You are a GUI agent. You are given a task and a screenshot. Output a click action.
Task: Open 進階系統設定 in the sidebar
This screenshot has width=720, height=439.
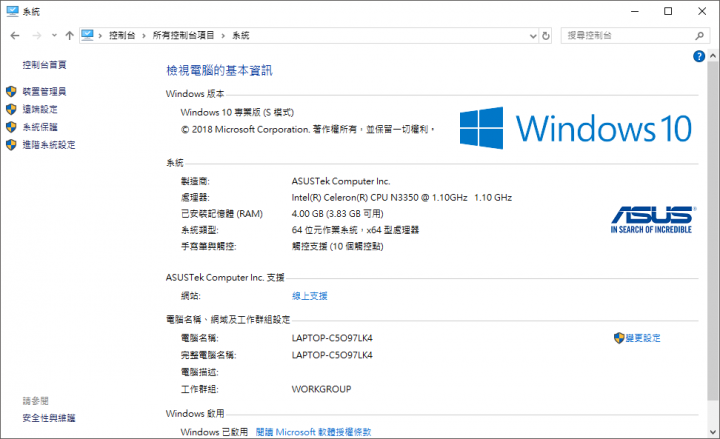(49, 145)
